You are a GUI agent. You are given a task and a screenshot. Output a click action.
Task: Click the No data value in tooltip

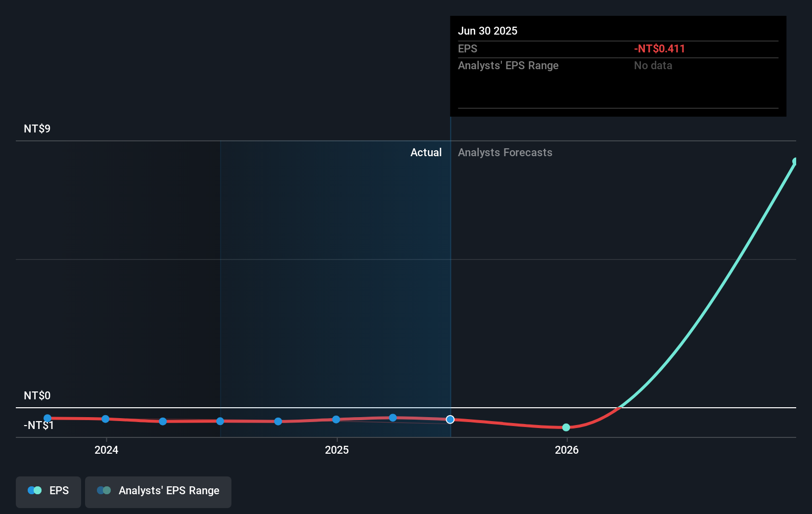(653, 65)
